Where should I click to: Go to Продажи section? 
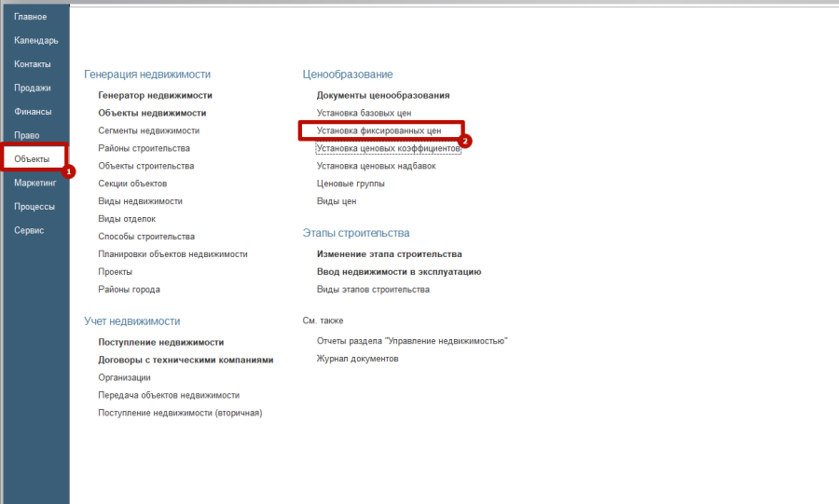[x=33, y=88]
